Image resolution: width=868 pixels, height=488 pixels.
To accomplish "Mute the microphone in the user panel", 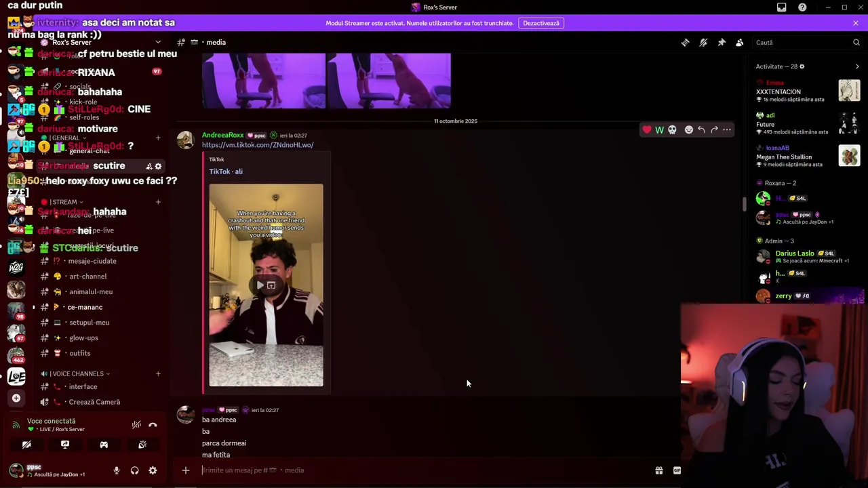I will tap(117, 470).
